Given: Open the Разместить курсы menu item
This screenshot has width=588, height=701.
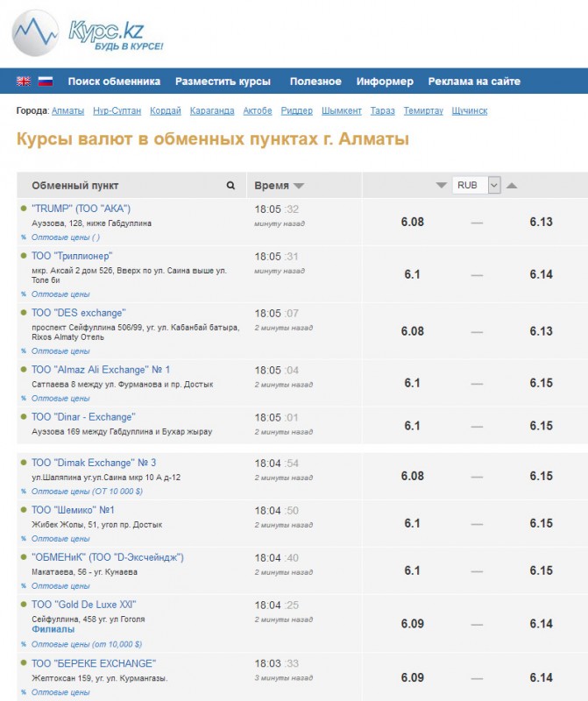Looking at the screenshot, I should point(223,81).
